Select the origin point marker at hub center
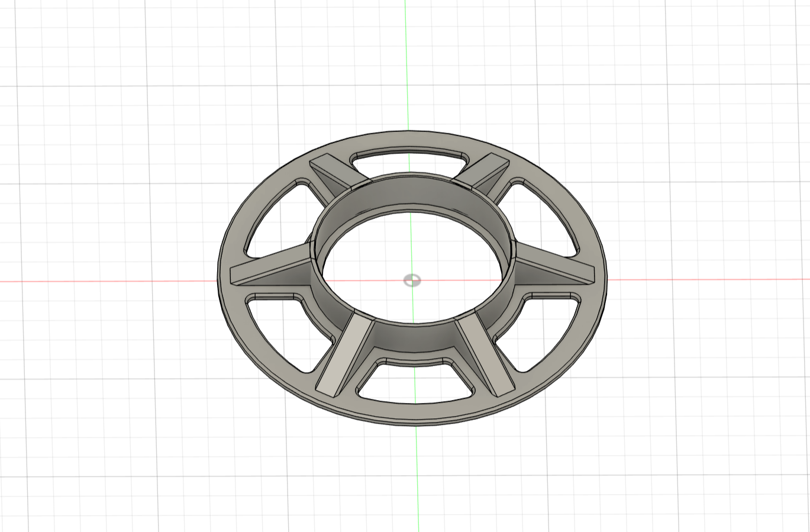This screenshot has width=810, height=532. [x=412, y=280]
